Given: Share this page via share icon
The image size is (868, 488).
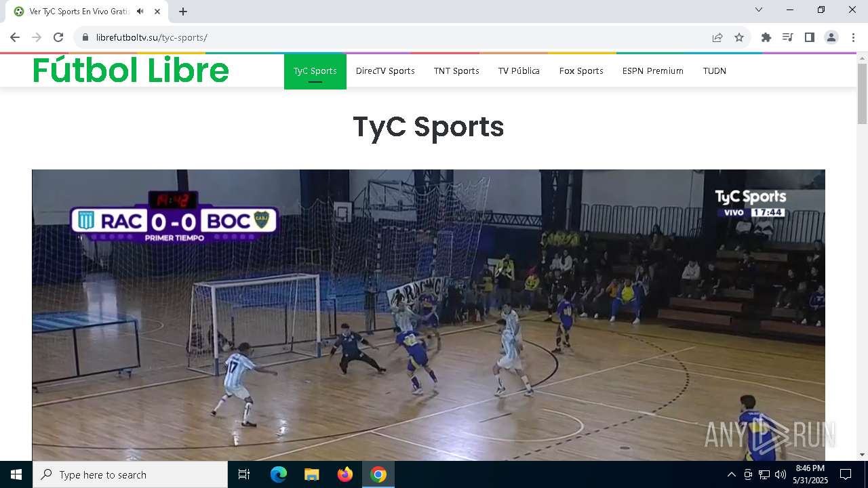Looking at the screenshot, I should 717,37.
